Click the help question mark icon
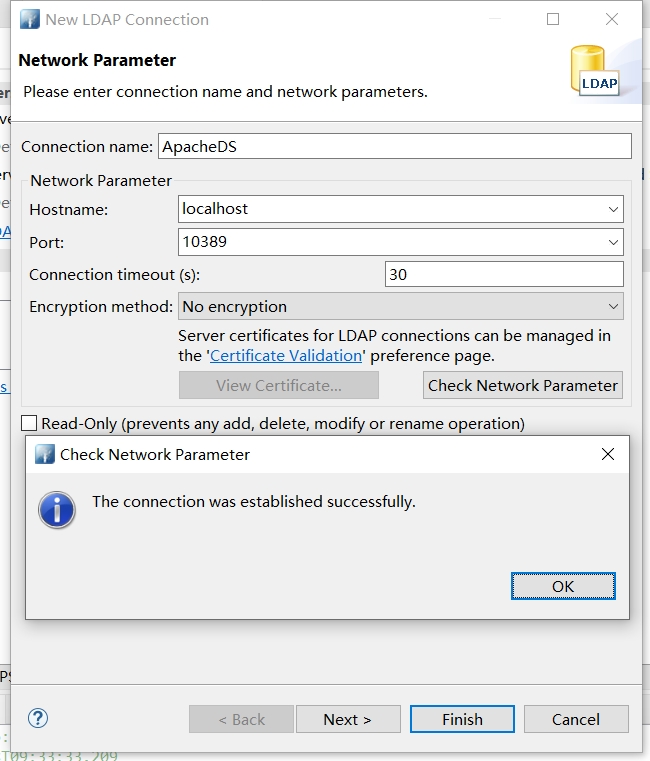The height and width of the screenshot is (761, 650). click(38, 718)
